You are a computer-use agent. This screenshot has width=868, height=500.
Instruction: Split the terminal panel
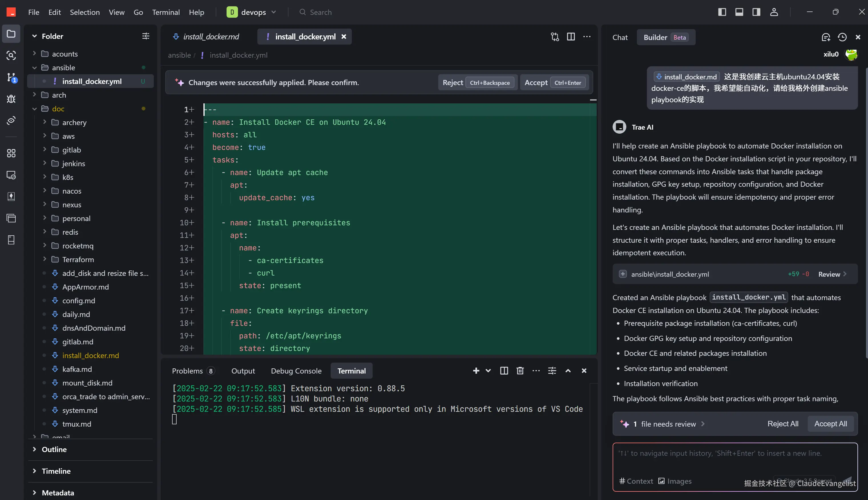point(504,371)
